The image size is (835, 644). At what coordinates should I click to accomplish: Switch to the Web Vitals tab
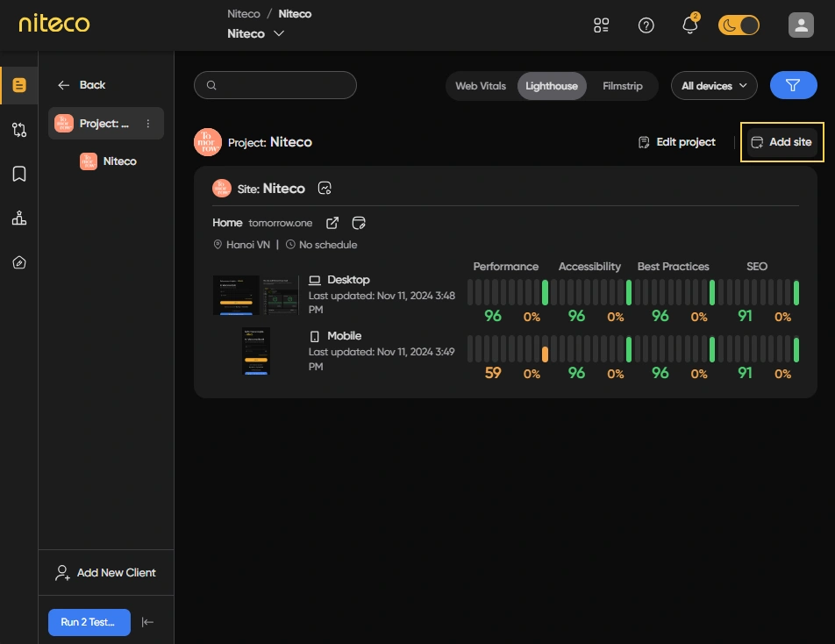point(481,86)
